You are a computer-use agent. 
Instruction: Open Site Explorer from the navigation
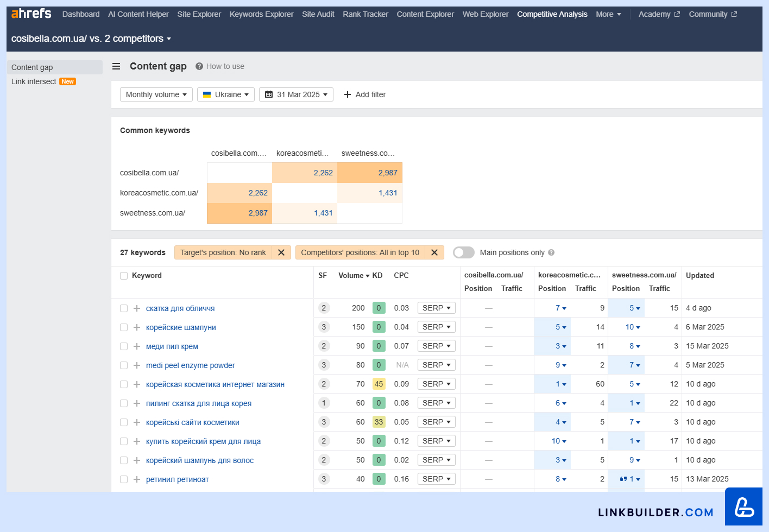(199, 14)
